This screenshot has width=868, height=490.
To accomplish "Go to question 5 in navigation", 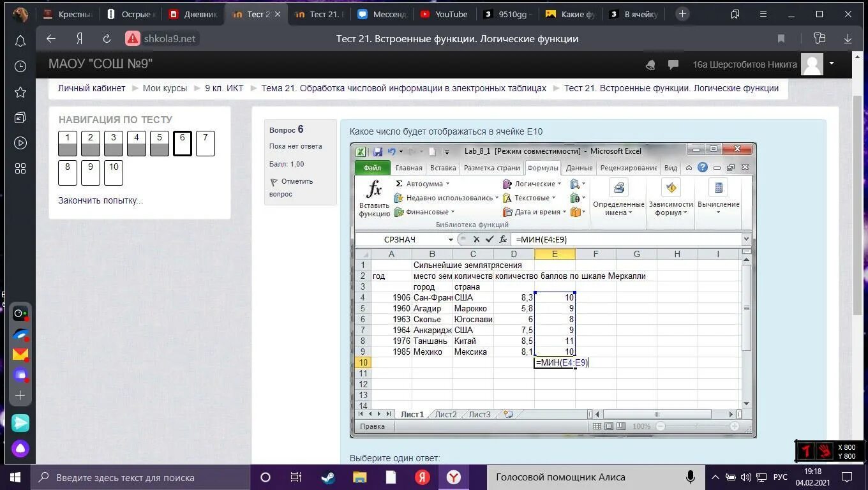I will 160,144.
